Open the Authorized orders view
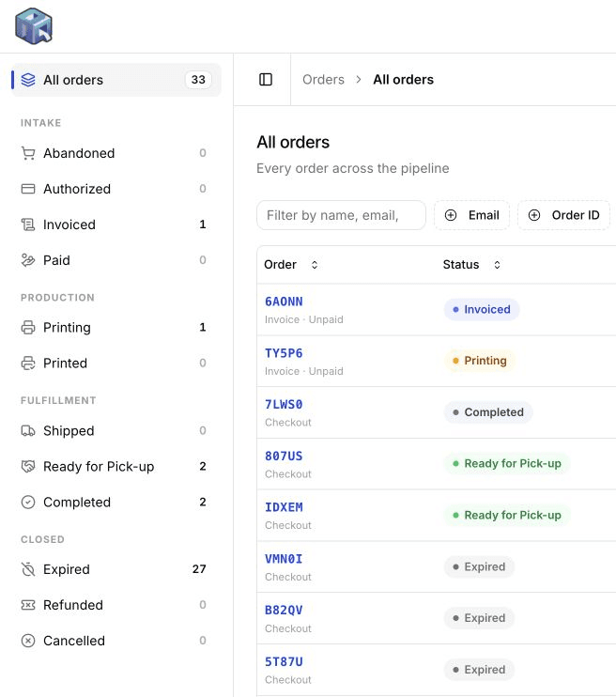616x697 pixels. tap(116, 189)
